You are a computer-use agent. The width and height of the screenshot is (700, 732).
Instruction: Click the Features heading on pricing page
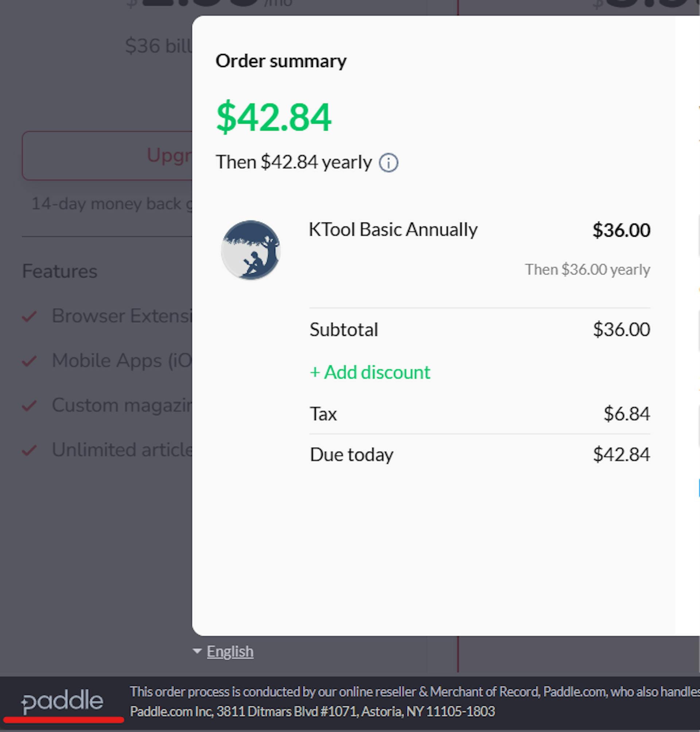[x=60, y=271]
